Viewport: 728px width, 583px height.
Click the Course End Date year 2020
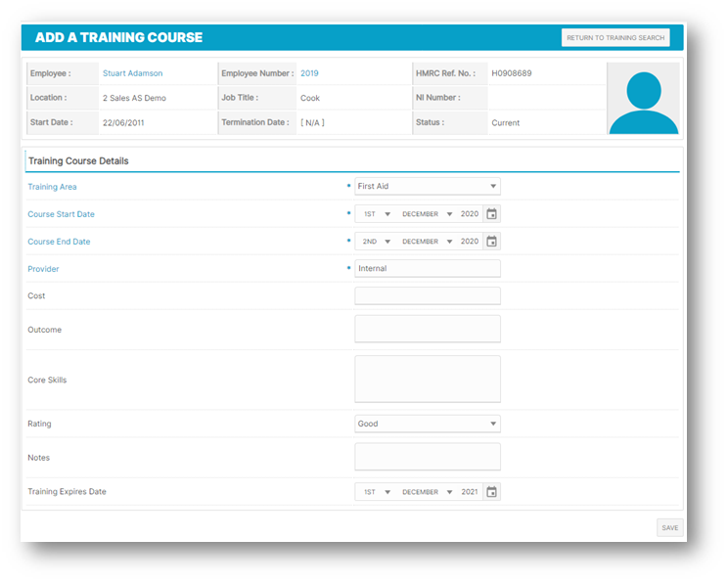coord(470,242)
